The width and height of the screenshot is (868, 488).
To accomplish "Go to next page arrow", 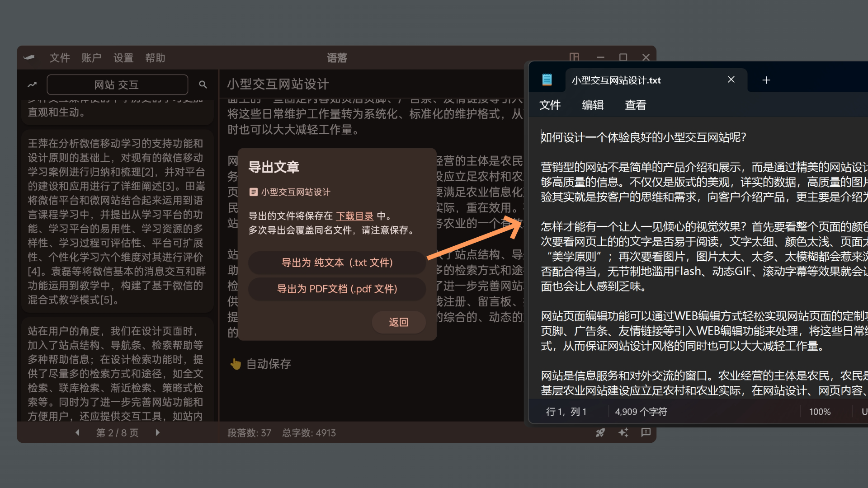I will click(157, 432).
